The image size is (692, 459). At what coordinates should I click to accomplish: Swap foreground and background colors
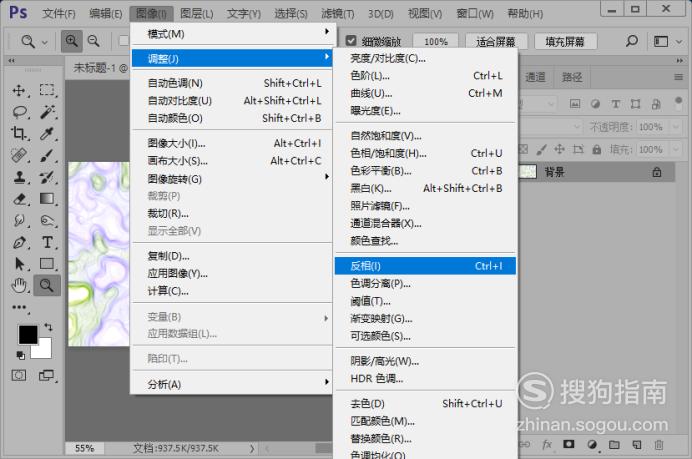[x=48, y=327]
